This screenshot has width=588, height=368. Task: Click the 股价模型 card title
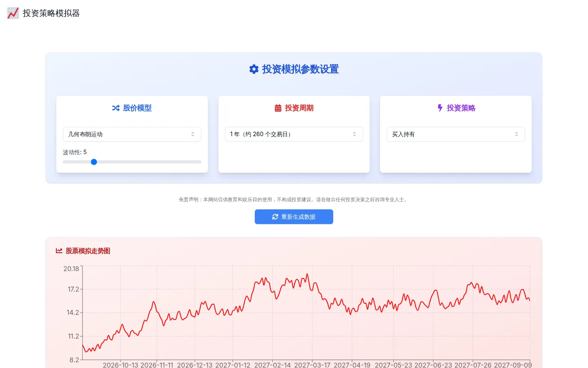pos(137,108)
